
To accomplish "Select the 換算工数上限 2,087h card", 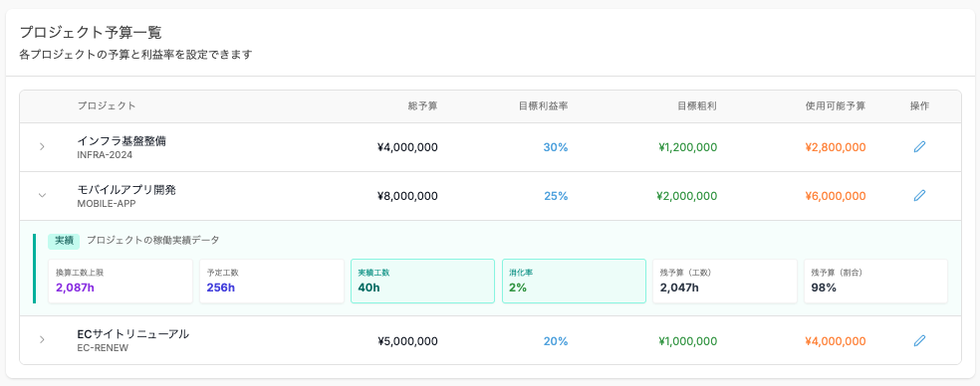I will (x=121, y=282).
